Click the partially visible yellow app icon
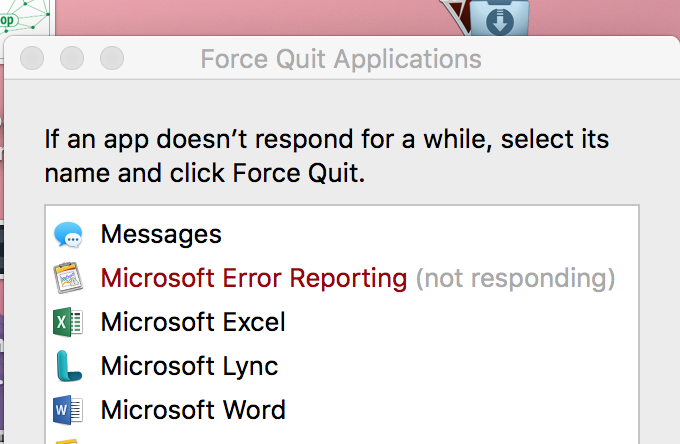 coord(68,440)
